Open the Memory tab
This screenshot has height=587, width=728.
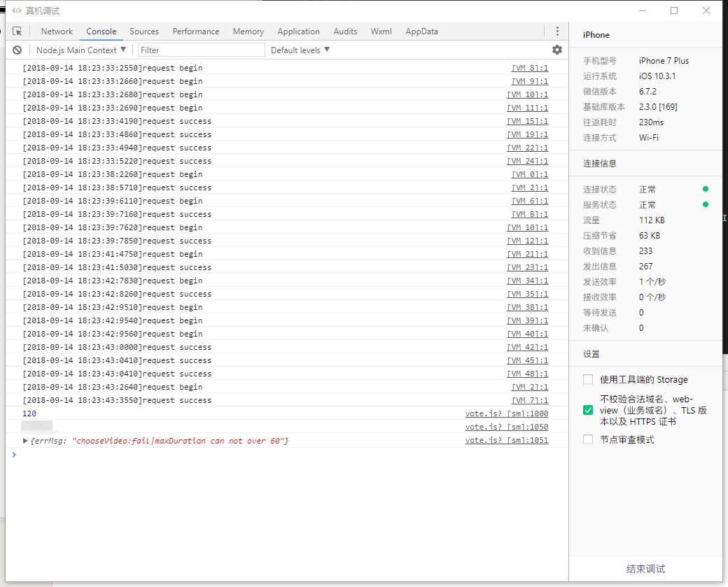(x=248, y=31)
